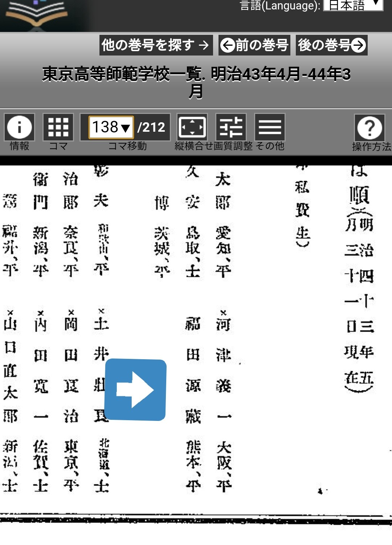The height and width of the screenshot is (545, 392).
Task: Go to 後の巻号 next volume
Action: click(x=331, y=45)
